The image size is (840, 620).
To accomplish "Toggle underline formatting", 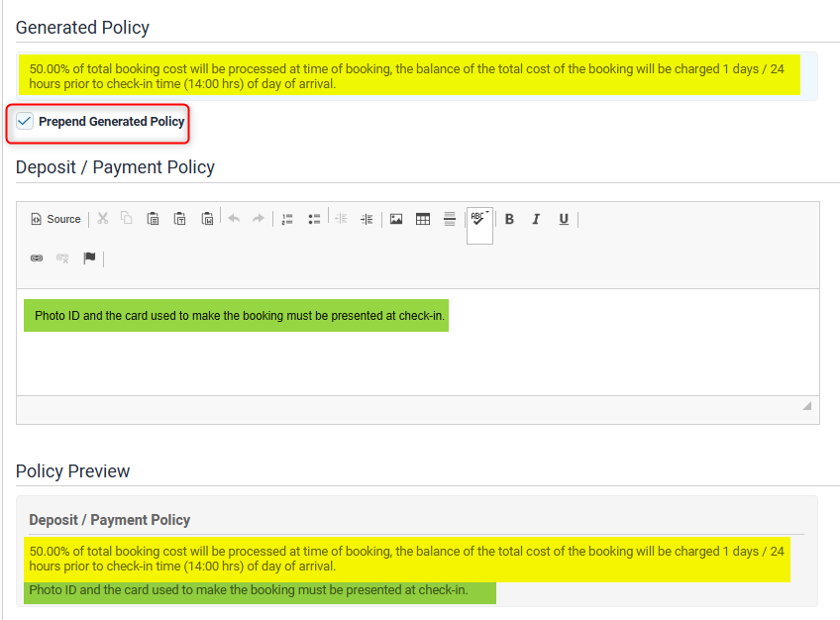I will point(564,219).
